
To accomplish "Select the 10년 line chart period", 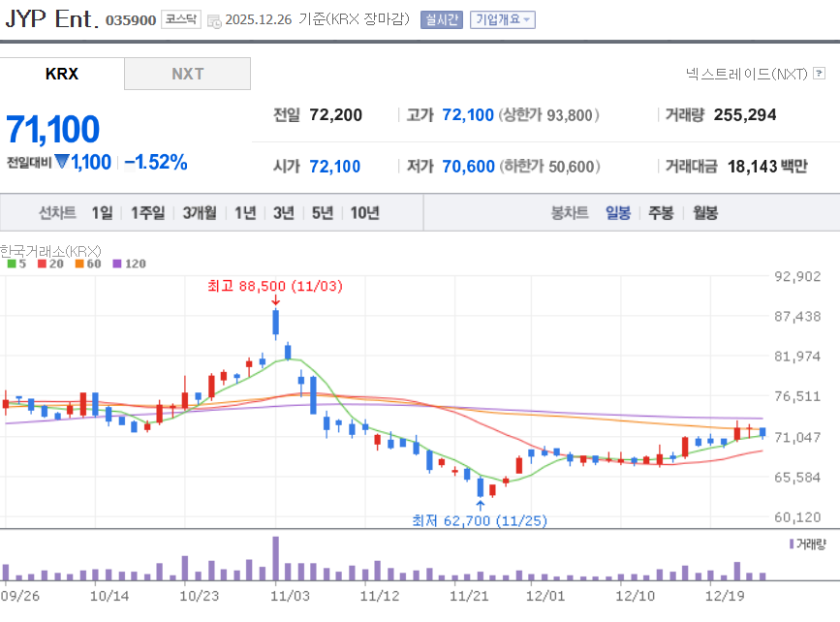I will click(x=365, y=213).
